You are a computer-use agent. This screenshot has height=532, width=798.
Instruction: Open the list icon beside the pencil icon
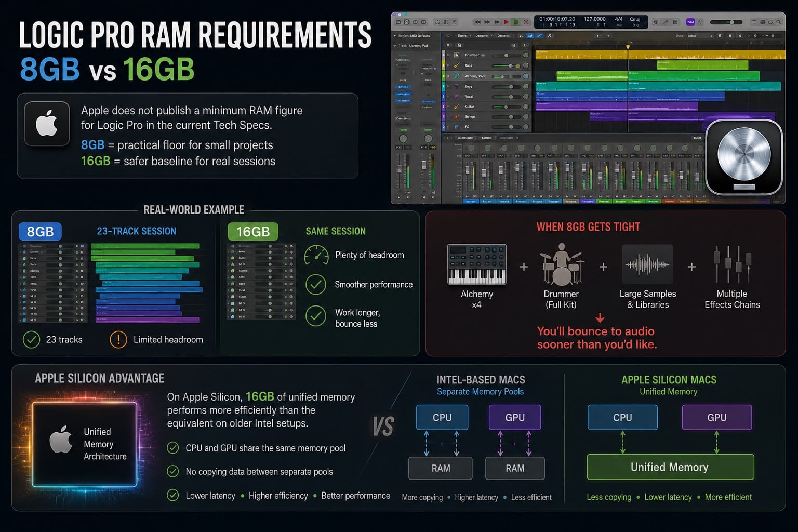675,22
